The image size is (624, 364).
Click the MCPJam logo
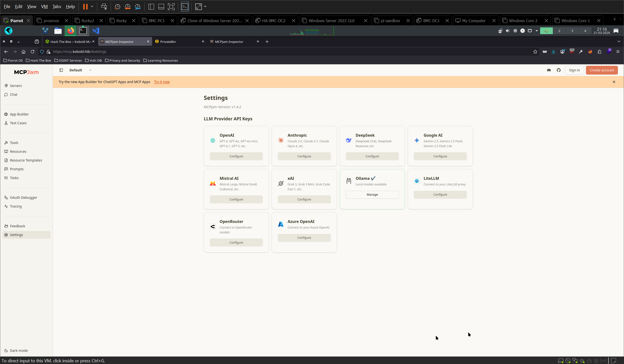coord(26,72)
